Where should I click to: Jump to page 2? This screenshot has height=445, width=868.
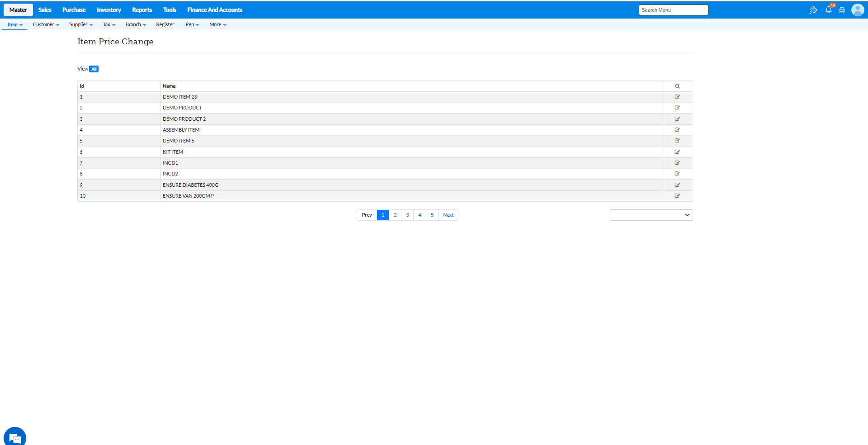tap(395, 215)
